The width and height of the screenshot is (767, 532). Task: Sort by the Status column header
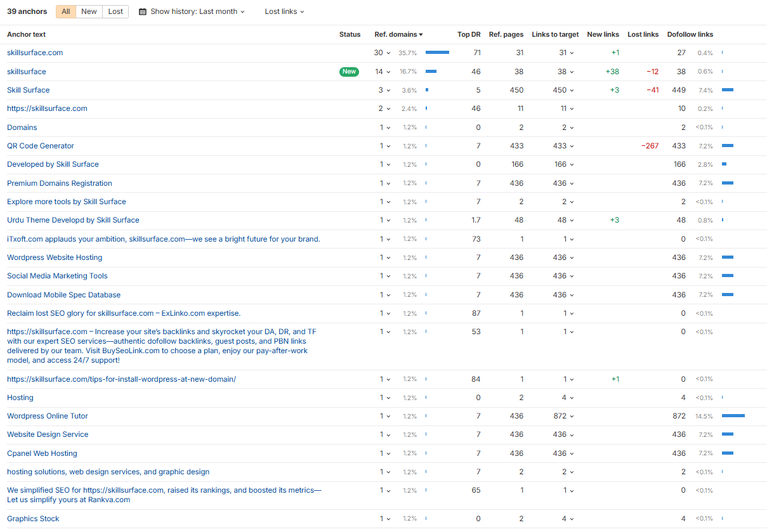coord(350,34)
